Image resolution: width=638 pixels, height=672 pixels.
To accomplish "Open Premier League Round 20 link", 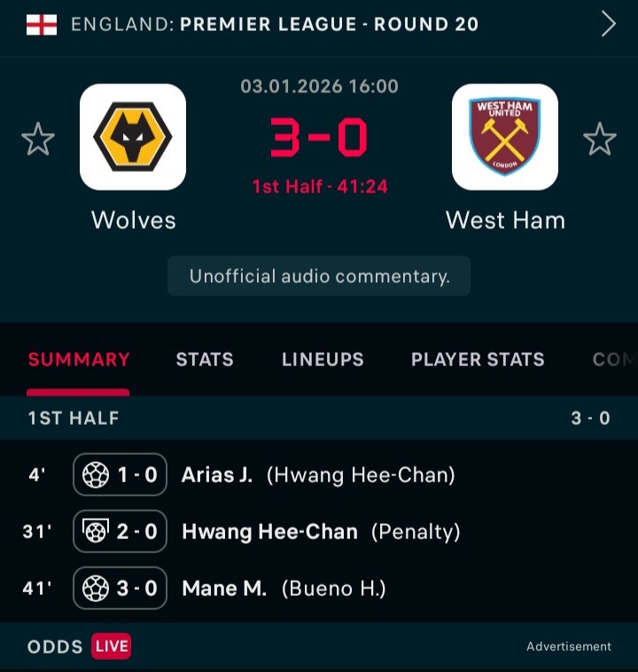I will point(329,24).
